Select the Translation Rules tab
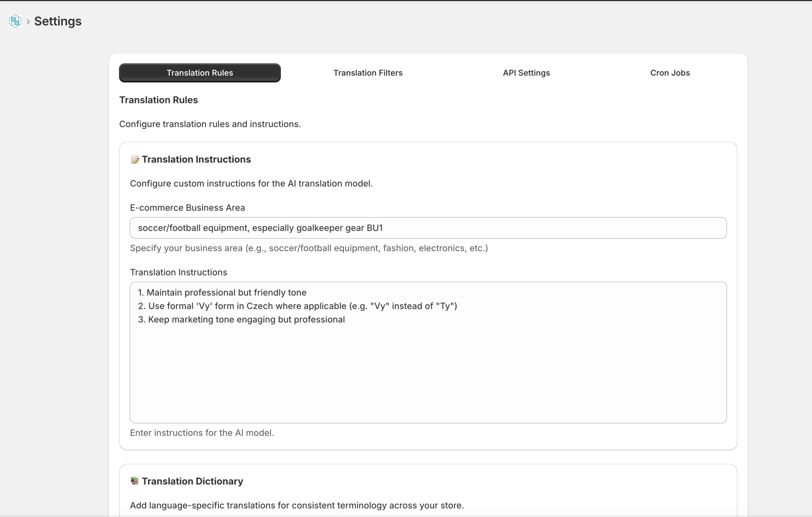812x517 pixels. click(x=200, y=73)
